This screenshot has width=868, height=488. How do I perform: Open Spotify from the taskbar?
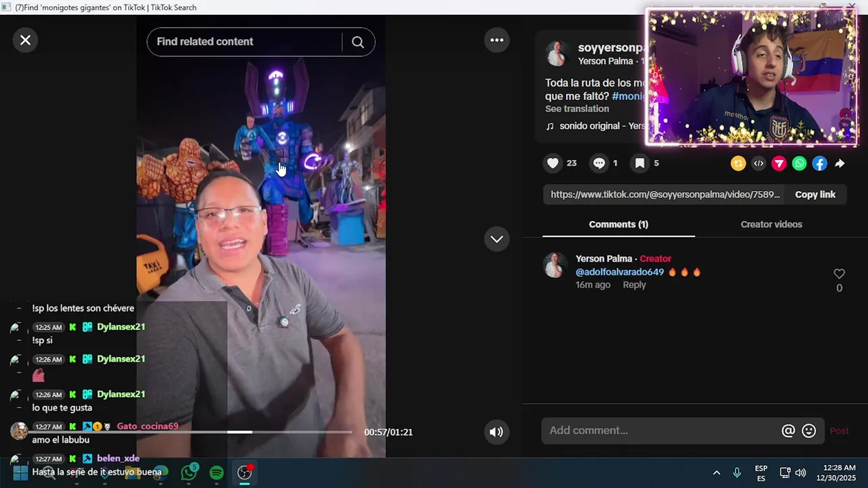[x=216, y=472]
